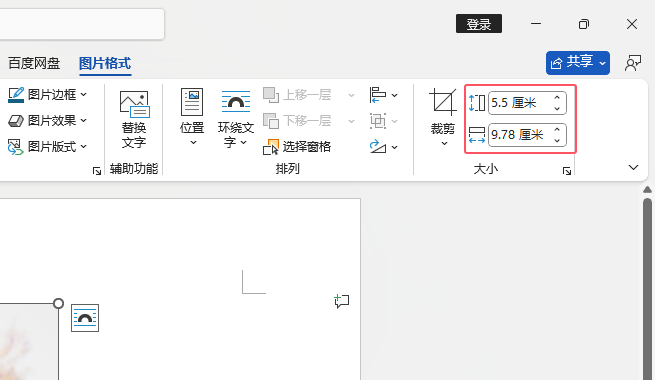Click the vertical scrollbar thumb
This screenshot has width=655, height=380.
tap(647, 288)
